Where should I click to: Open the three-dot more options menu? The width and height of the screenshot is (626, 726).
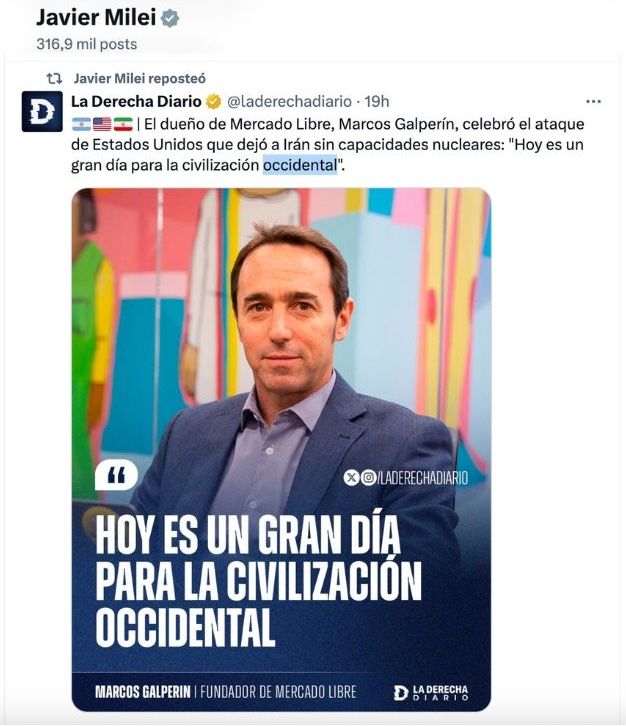tap(593, 101)
